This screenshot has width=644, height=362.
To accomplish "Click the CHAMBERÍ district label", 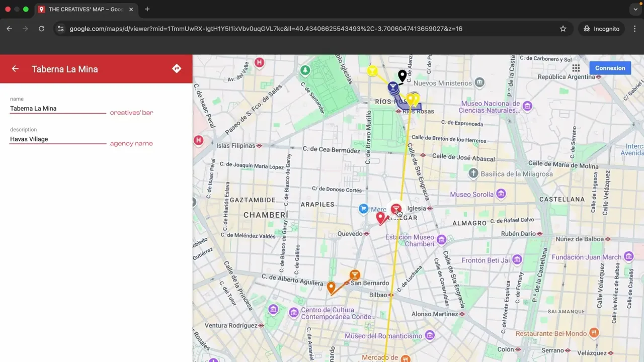I will click(266, 215).
